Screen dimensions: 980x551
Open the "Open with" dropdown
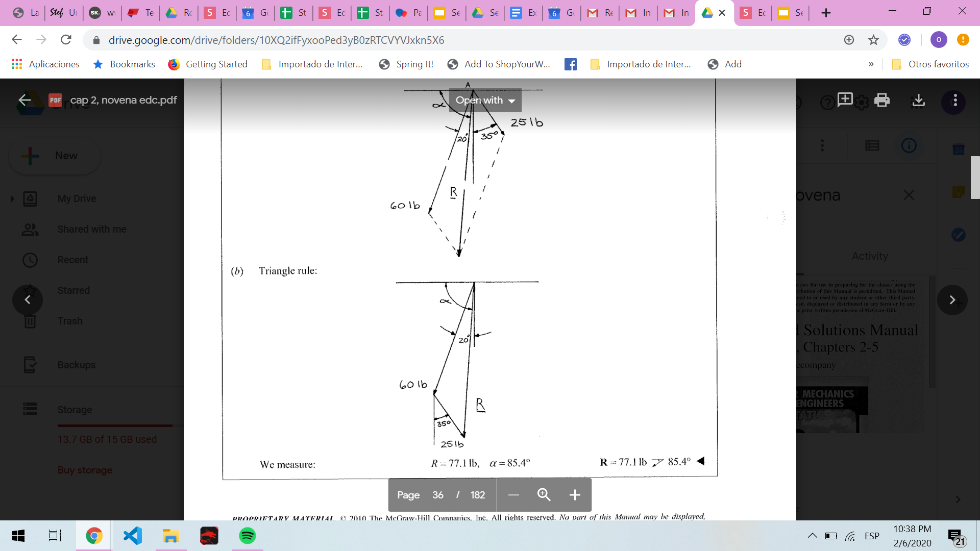tap(485, 101)
